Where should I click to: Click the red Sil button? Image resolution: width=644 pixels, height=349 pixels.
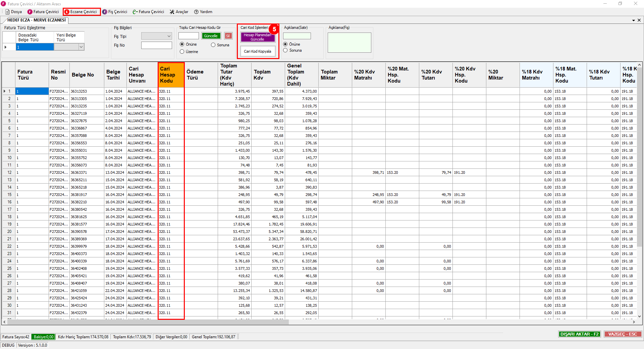click(228, 36)
